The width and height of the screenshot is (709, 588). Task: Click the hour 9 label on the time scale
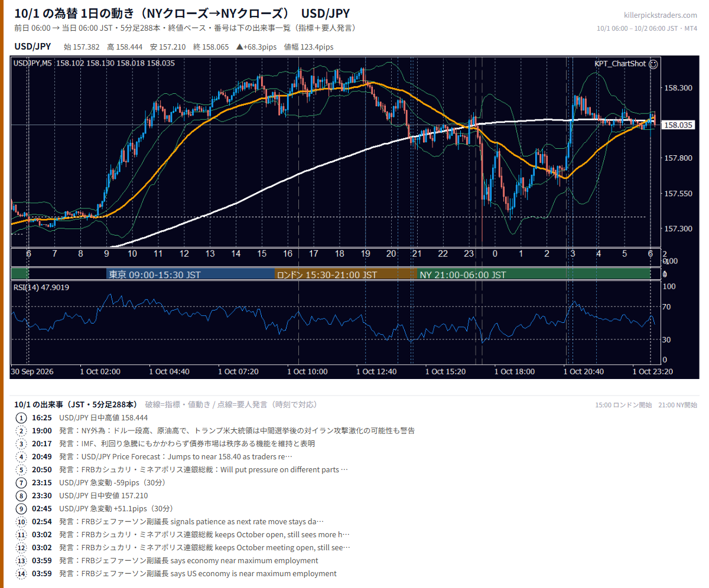click(x=106, y=253)
